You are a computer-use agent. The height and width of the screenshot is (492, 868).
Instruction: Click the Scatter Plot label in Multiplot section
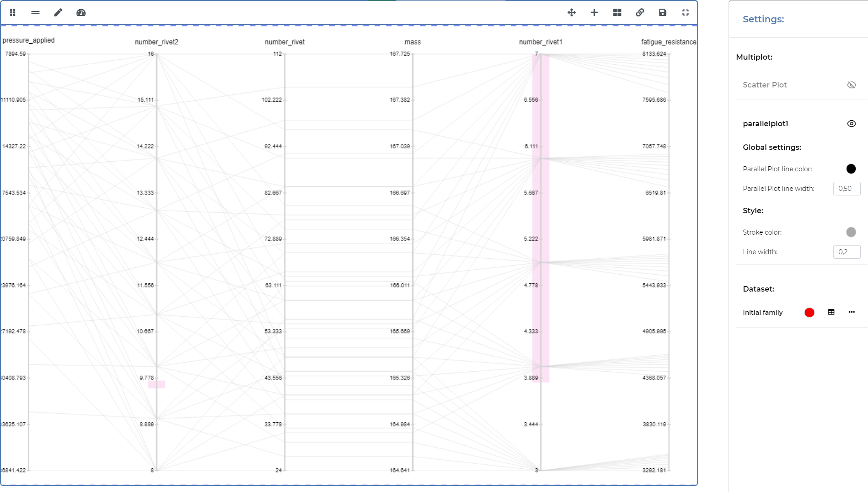point(764,85)
